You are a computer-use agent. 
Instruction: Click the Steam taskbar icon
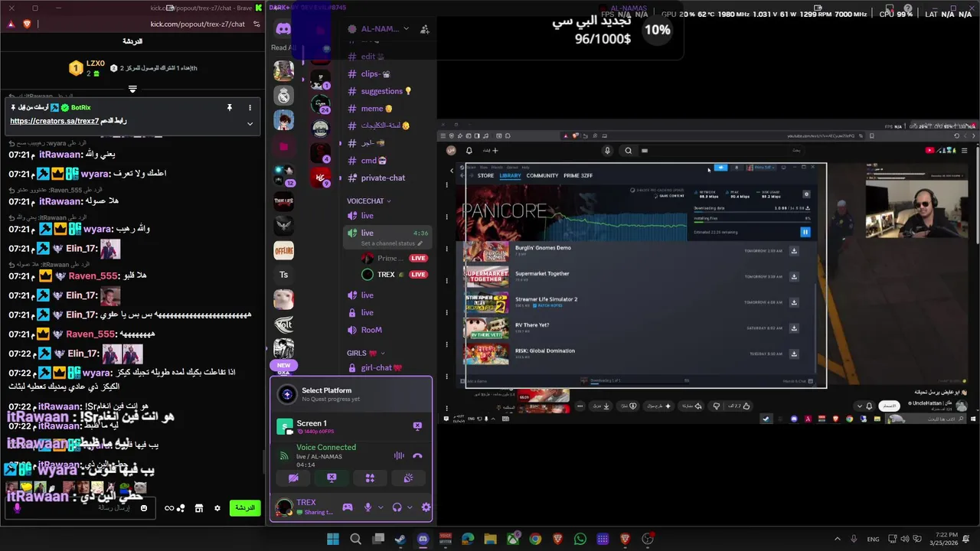click(400, 540)
